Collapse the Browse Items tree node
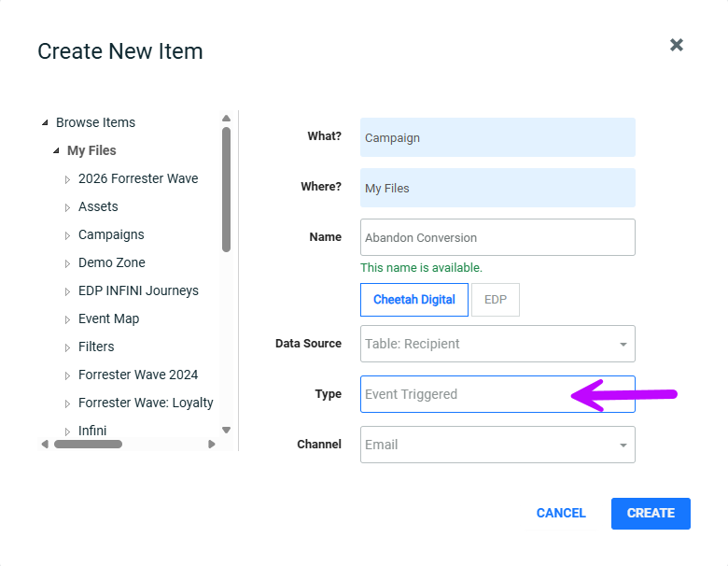This screenshot has height=566, width=728. tap(45, 123)
